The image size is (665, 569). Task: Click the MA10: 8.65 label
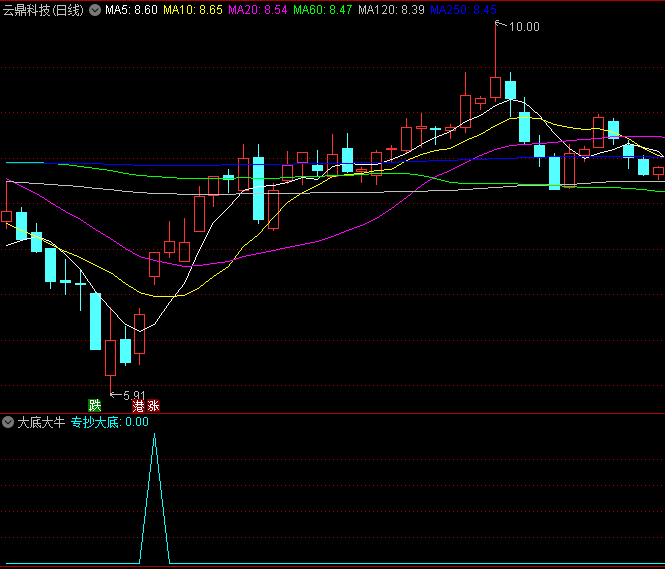coord(193,10)
